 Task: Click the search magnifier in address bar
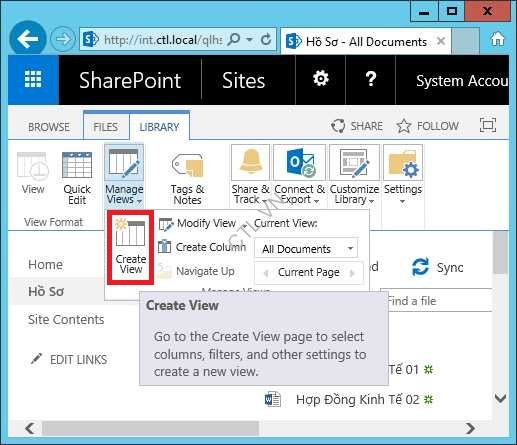point(234,40)
